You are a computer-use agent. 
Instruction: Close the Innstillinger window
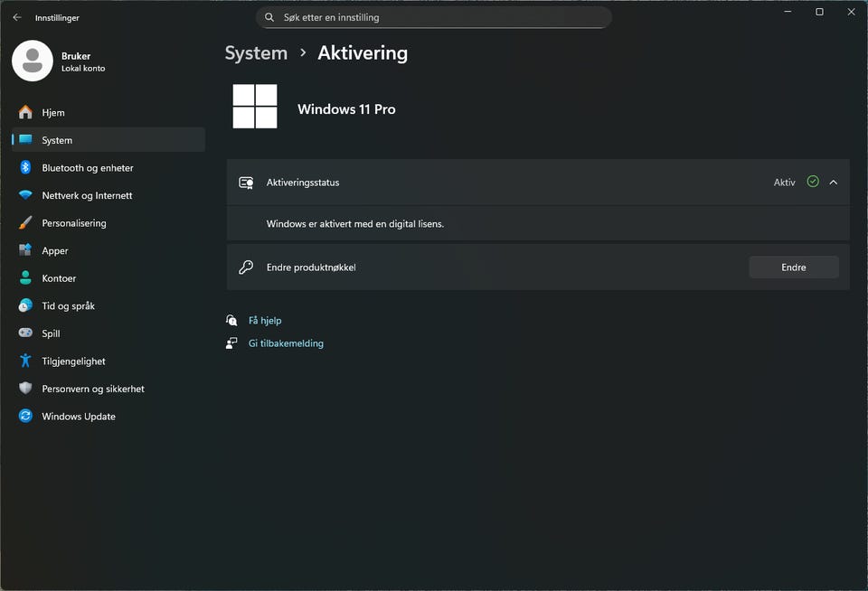[852, 12]
